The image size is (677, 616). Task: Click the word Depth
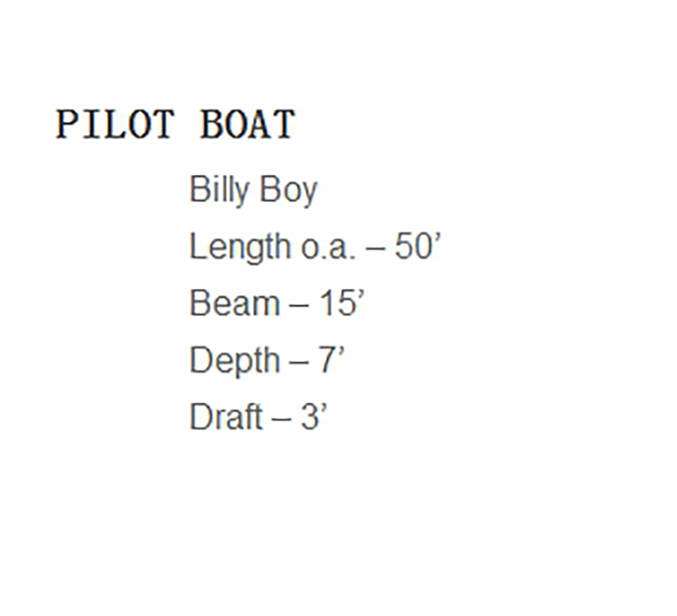(235, 360)
